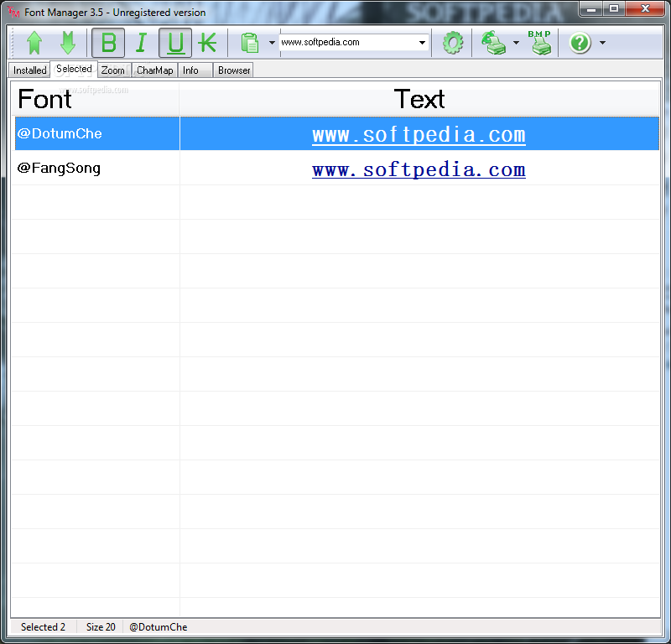Open settings with the green gear icon

click(453, 43)
